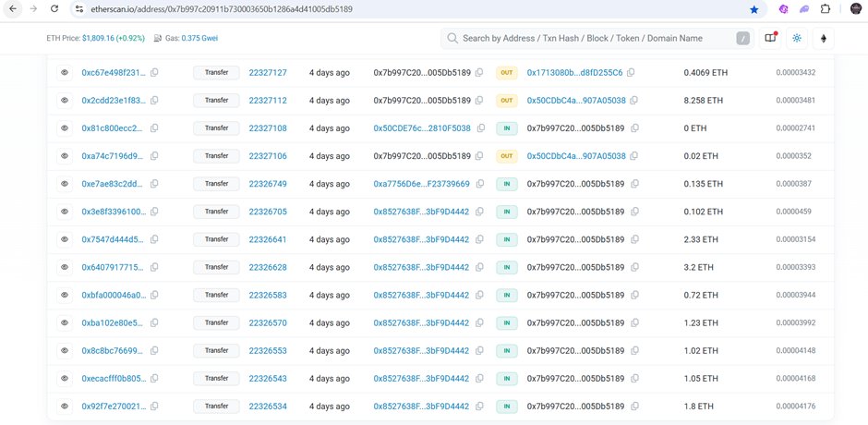Click the Transfer method badge in block 22327112 row
This screenshot has height=425, width=868.
pos(216,101)
